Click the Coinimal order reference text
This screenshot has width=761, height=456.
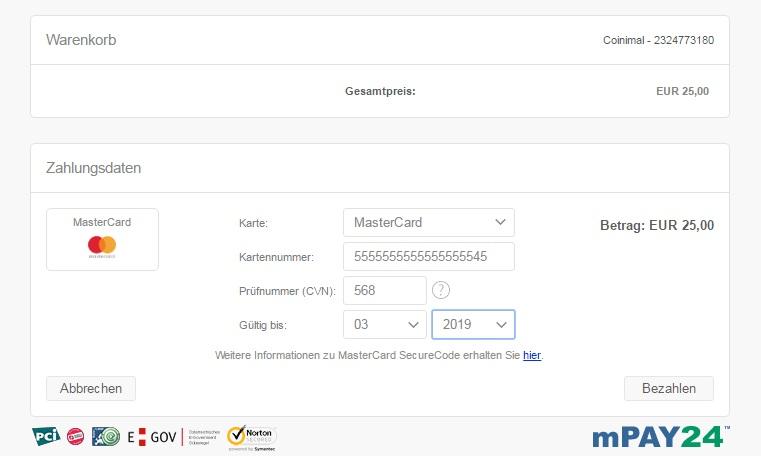pyautogui.click(x=658, y=40)
